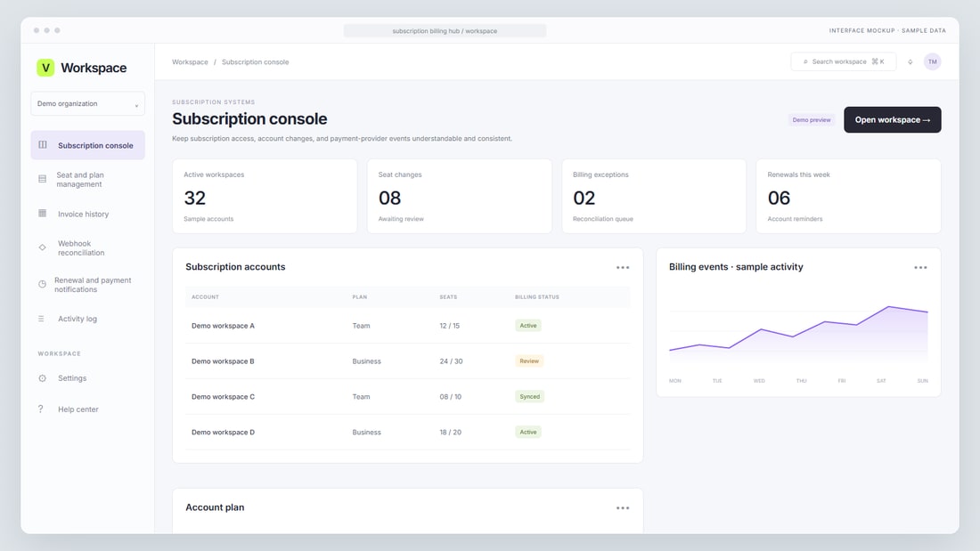Expand the Demo organization dropdown
The width and height of the screenshot is (980, 551).
point(87,104)
